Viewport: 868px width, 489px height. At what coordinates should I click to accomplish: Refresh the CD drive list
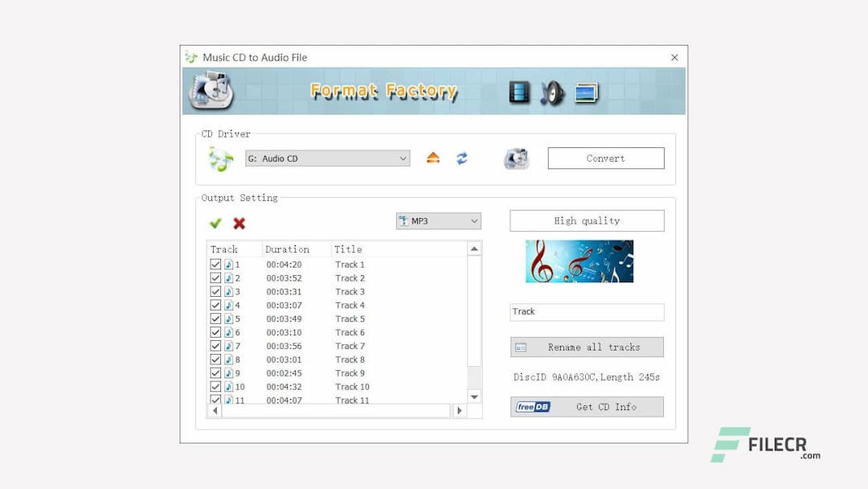pyautogui.click(x=461, y=158)
